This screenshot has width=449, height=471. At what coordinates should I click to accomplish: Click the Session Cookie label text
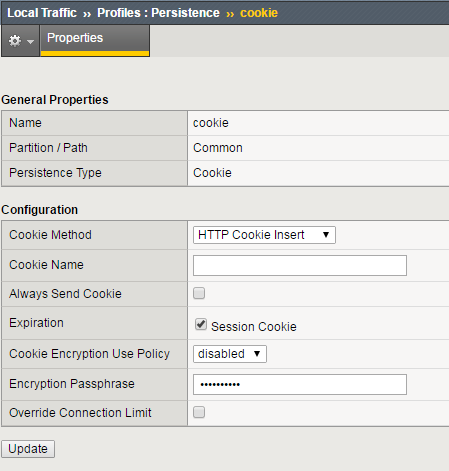pos(254,327)
